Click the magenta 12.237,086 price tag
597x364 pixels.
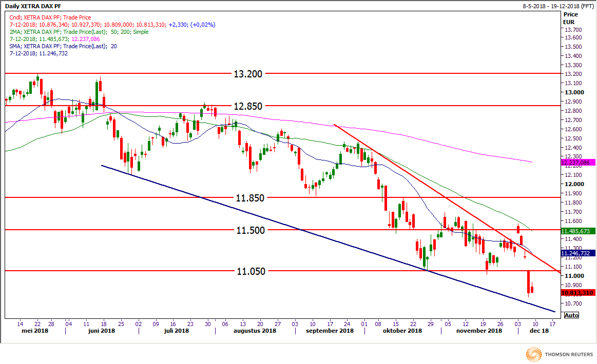pyautogui.click(x=578, y=163)
